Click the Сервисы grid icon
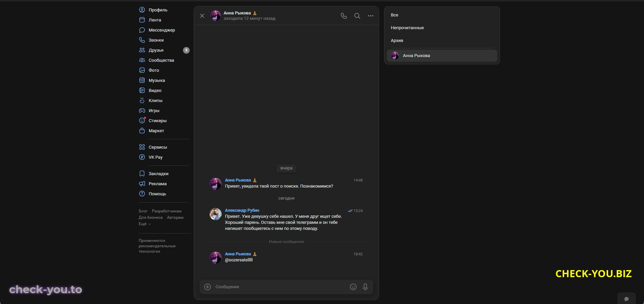Screen dimensions: 644x304 (x=142, y=147)
